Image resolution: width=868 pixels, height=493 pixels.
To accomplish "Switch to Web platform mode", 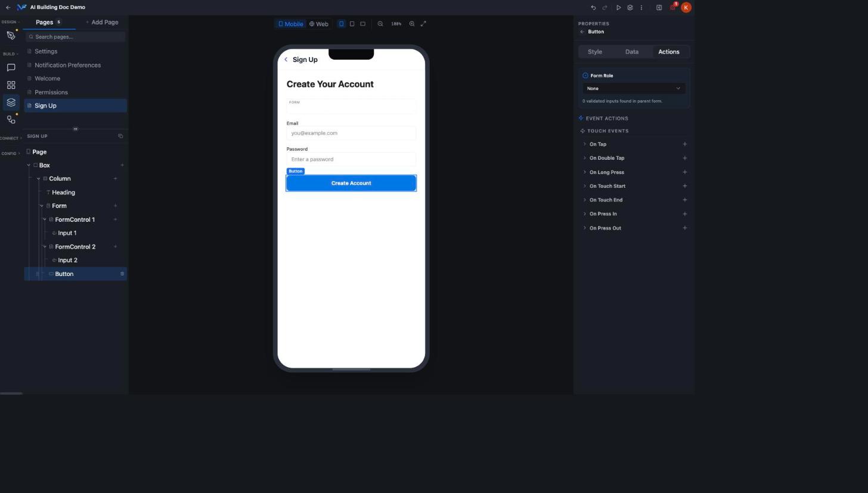I will 319,24.
